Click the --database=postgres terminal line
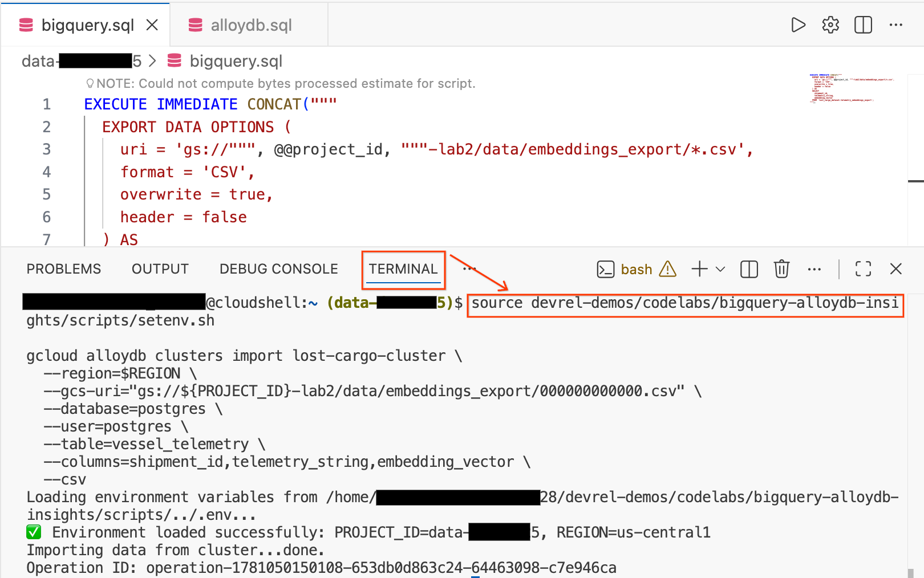This screenshot has width=924, height=578. point(133,409)
